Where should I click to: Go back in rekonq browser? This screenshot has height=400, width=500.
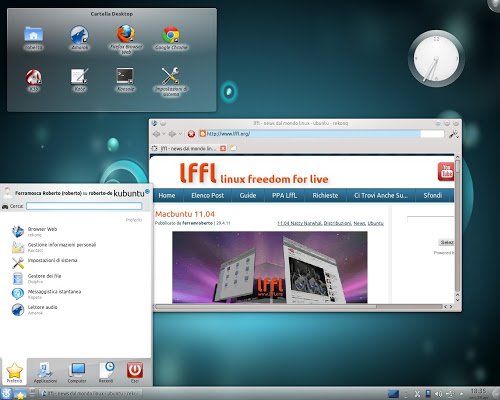coord(156,134)
